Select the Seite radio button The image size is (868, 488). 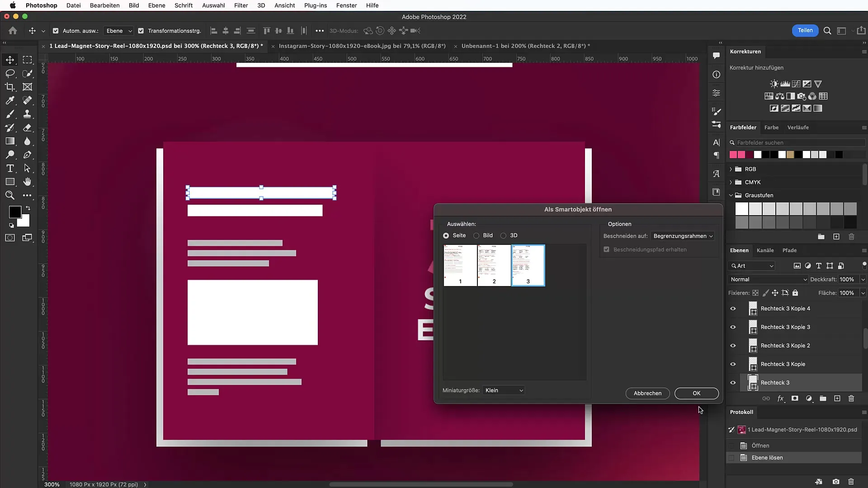(x=446, y=235)
